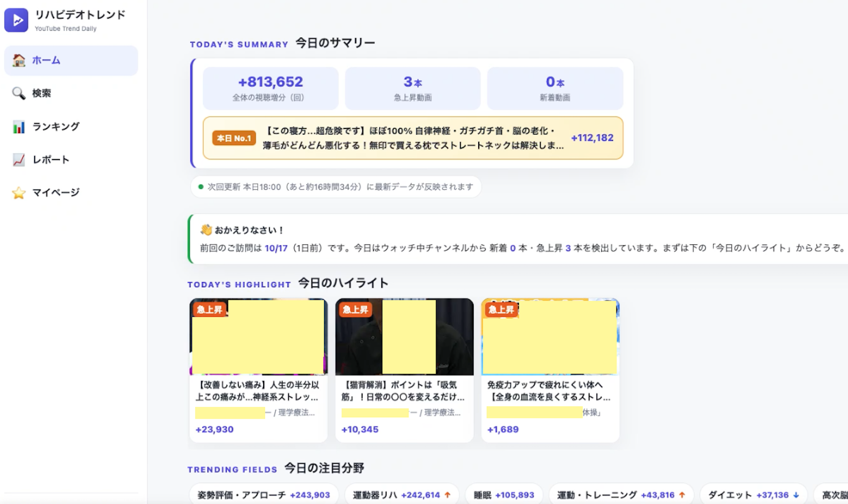Go to the ランキング page
The width and height of the screenshot is (848, 504).
pyautogui.click(x=71, y=127)
